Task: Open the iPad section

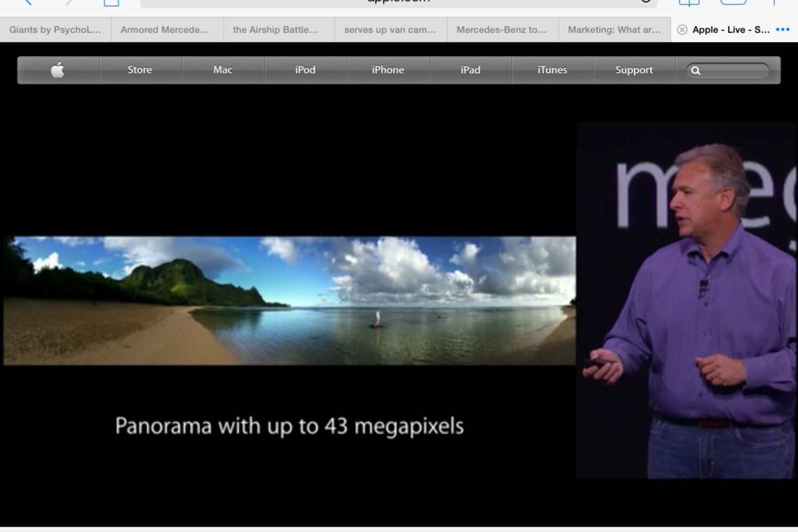Action: 470,70
